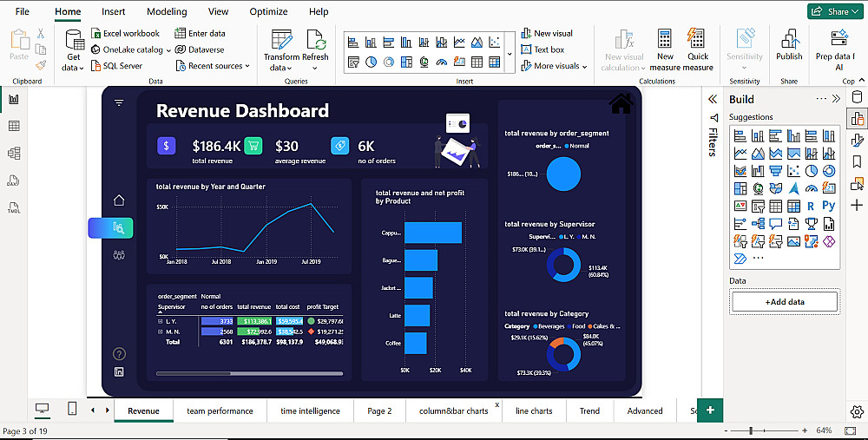Viewport: 868px width, 440px height.
Task: Click the dashboard question mark help icon
Action: (x=119, y=354)
